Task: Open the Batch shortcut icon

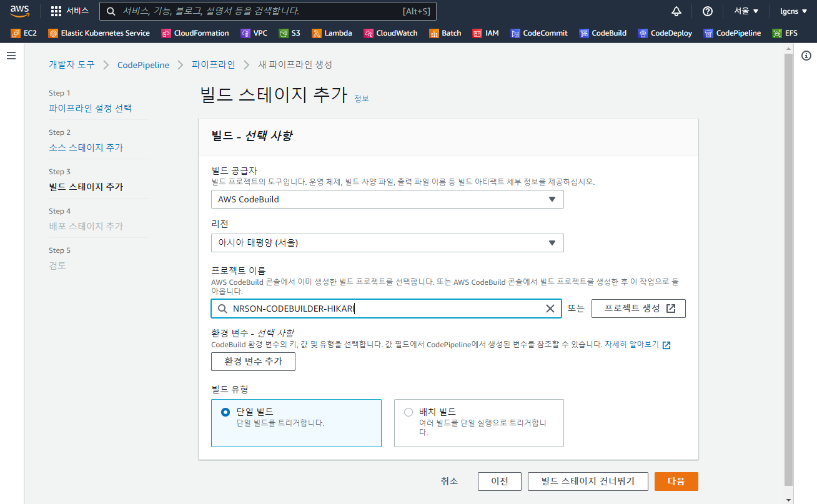Action: (434, 33)
